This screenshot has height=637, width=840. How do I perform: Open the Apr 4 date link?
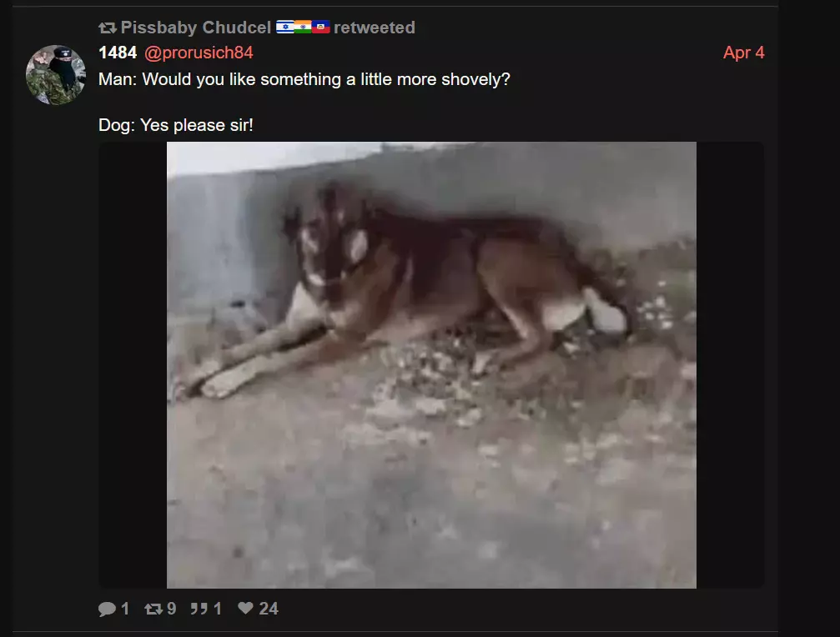[743, 53]
